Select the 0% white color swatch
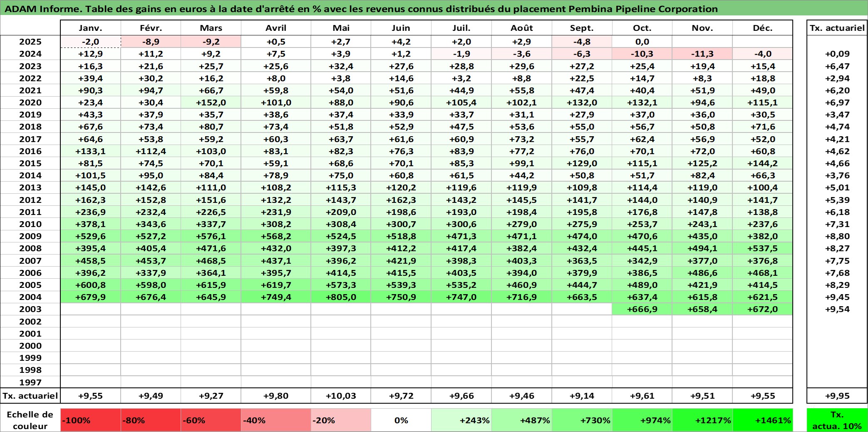This screenshot has height=432, width=868. (x=401, y=420)
